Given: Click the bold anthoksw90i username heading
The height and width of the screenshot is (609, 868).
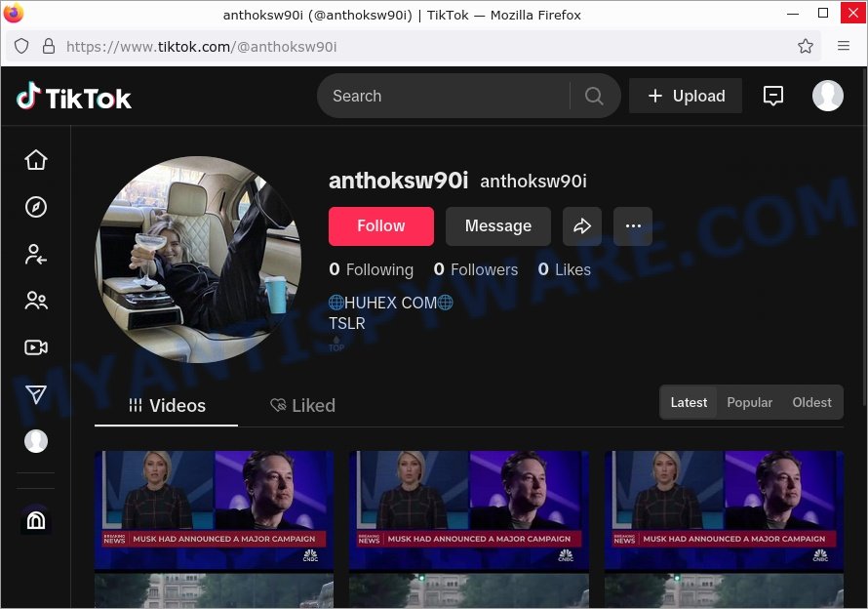Looking at the screenshot, I should pyautogui.click(x=398, y=181).
